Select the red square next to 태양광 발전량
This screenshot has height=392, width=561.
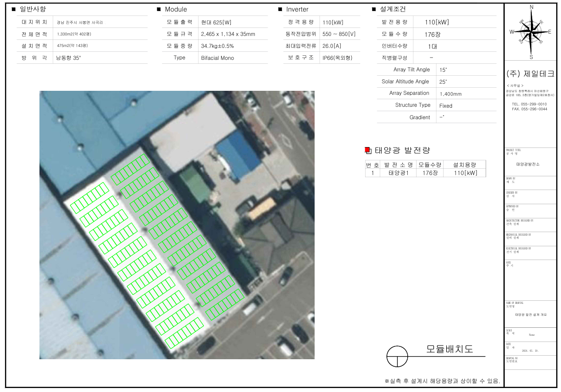[367, 150]
